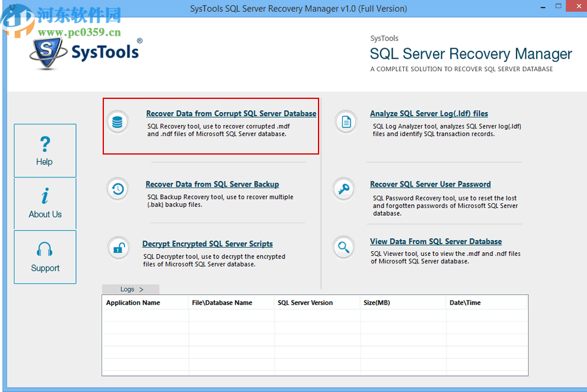Image resolution: width=587 pixels, height=392 pixels.
Task: Click the Application Name column header
Action: (x=132, y=302)
